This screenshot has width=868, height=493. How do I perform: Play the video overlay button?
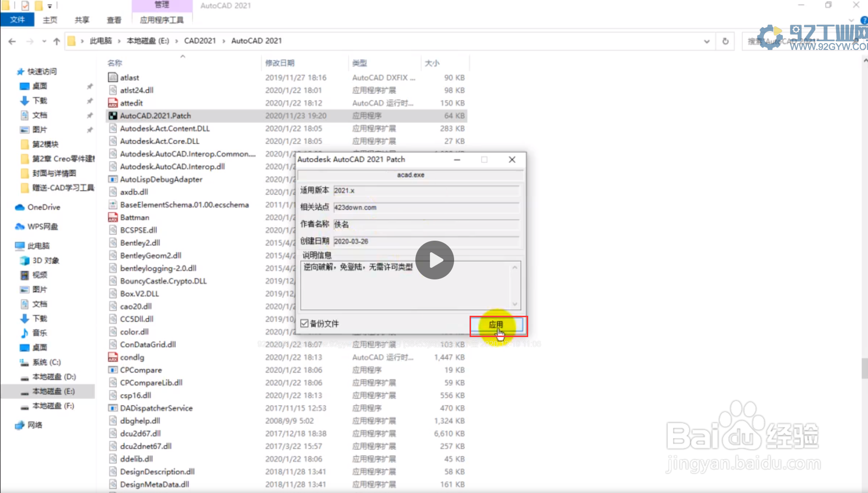click(x=435, y=260)
